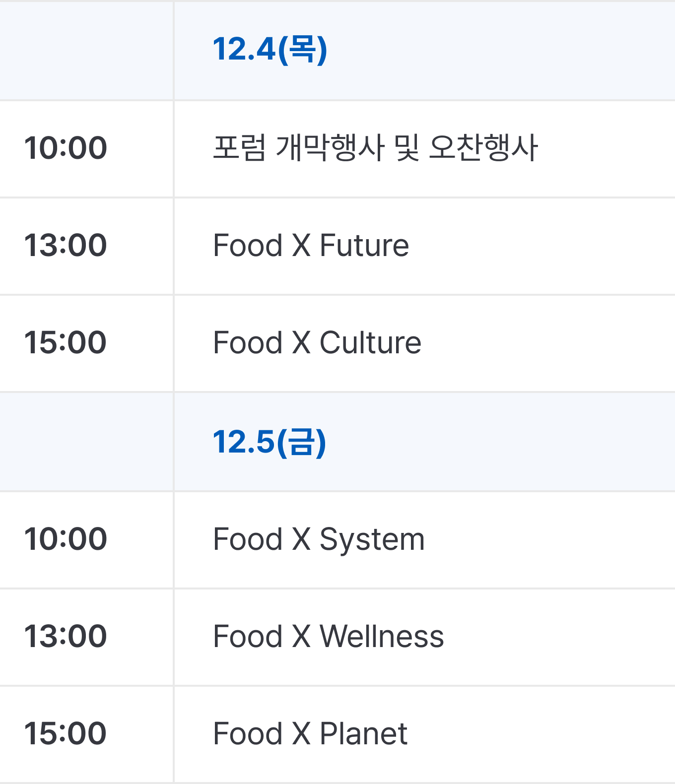This screenshot has width=675, height=784.
Task: Click the 13:00 time beside Food X Future
Action: pyautogui.click(x=66, y=246)
